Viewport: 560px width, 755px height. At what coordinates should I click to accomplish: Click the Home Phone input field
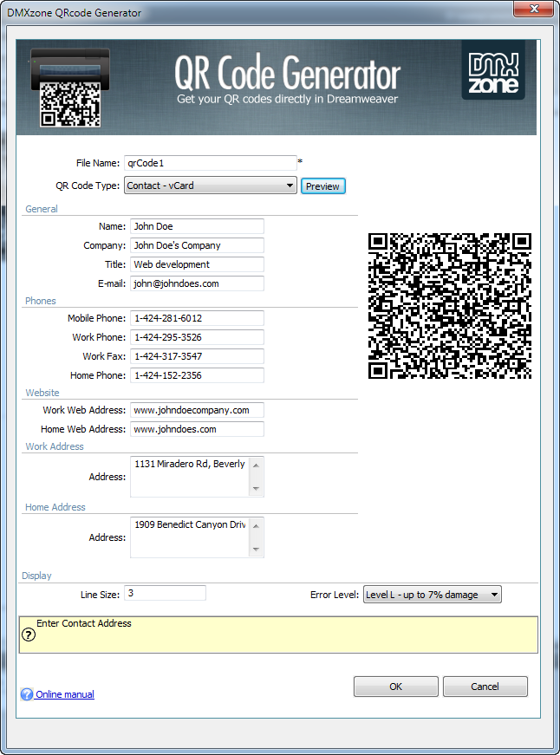coord(197,375)
